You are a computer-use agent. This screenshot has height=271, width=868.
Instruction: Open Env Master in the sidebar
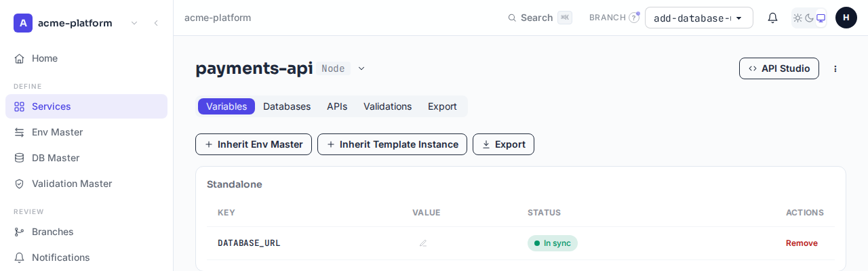[x=86, y=132]
